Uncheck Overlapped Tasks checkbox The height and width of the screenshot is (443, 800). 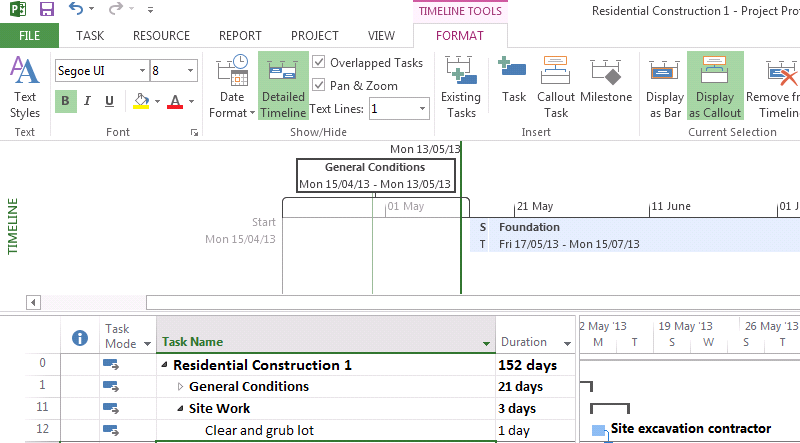click(x=319, y=62)
